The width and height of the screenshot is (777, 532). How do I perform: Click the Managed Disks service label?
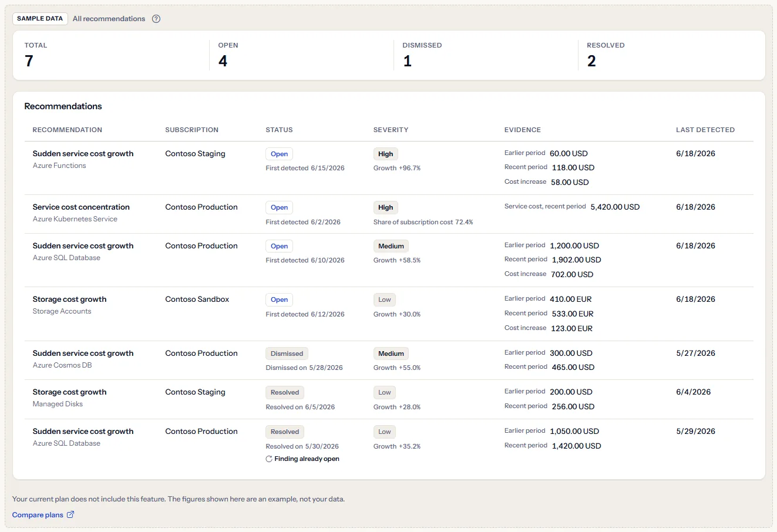coord(58,404)
